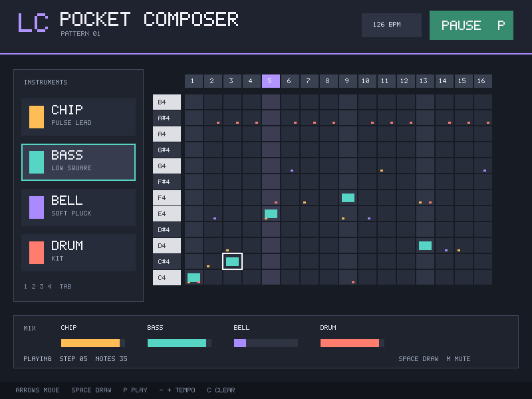Click the F#4 piano key

tap(167, 182)
